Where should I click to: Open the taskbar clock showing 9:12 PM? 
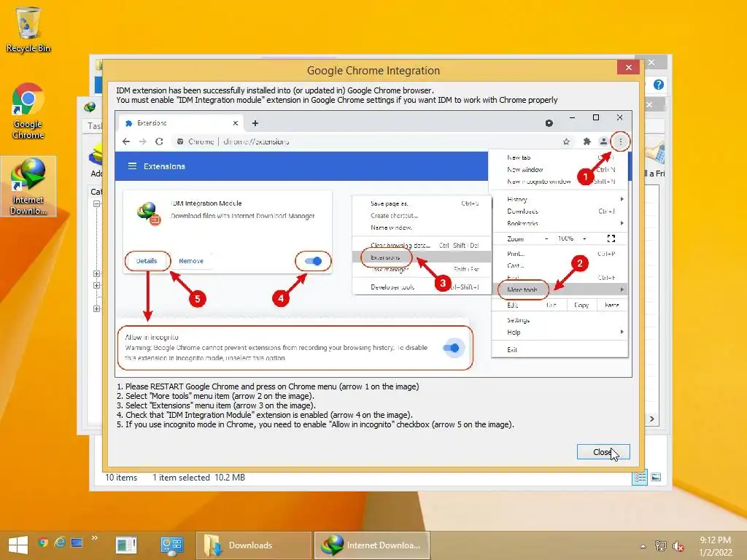click(x=715, y=545)
